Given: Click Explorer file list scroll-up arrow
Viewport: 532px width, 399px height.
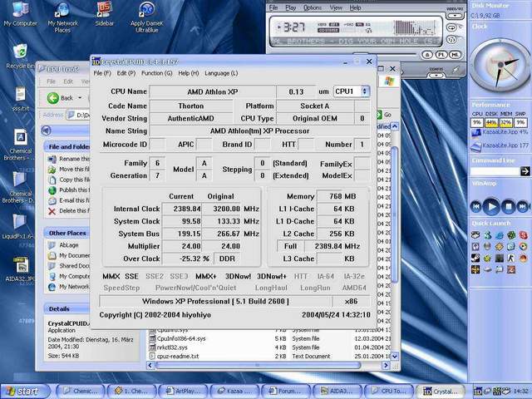Looking at the screenshot, I should 395,126.
